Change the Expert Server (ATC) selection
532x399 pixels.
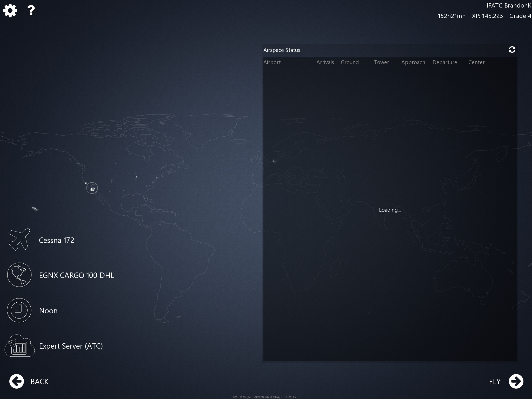point(71,346)
